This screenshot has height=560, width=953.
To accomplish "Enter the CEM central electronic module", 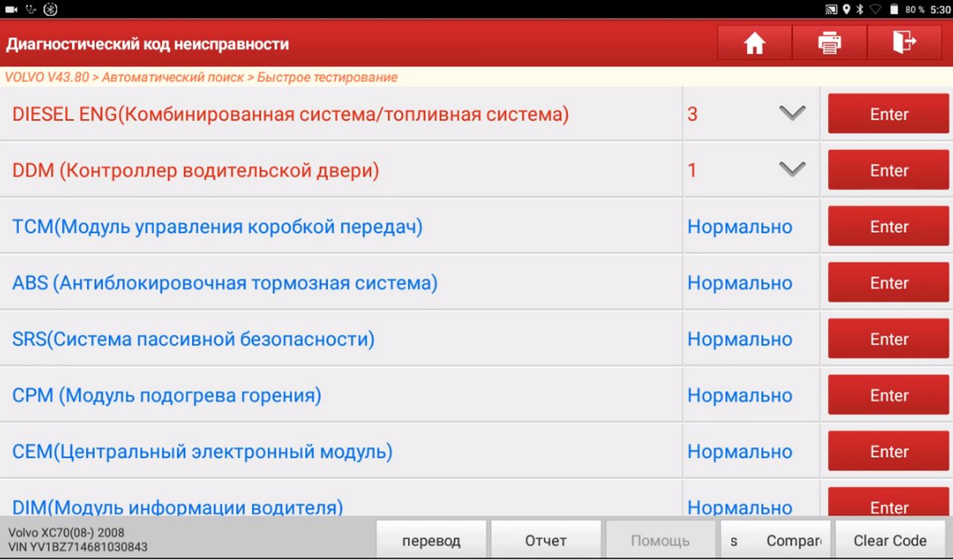I will (889, 452).
